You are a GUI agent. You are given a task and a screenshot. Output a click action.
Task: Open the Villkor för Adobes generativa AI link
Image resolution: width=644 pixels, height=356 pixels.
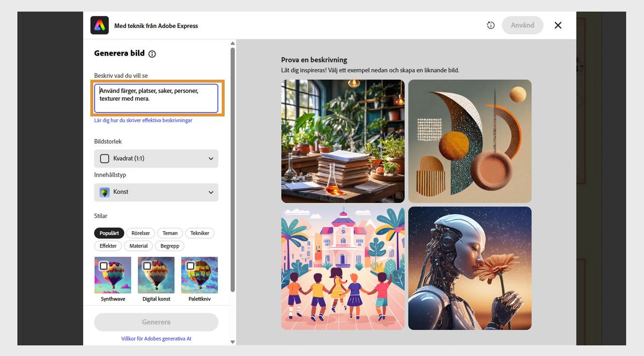tap(156, 339)
